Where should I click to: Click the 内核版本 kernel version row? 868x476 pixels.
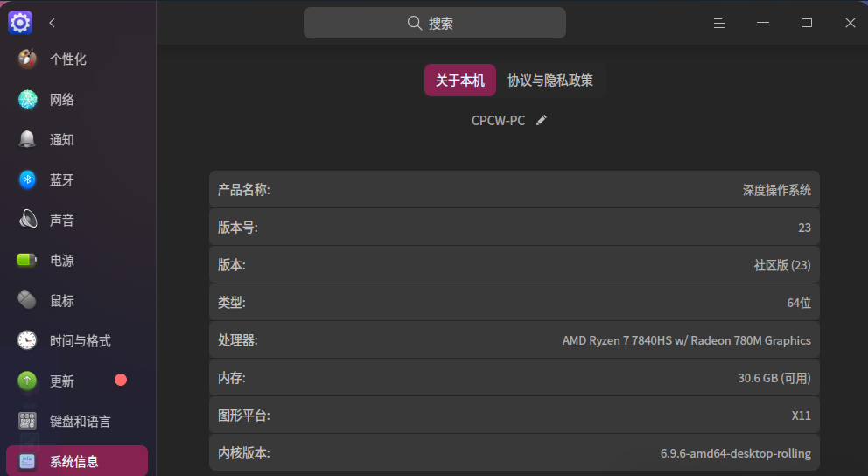click(514, 453)
